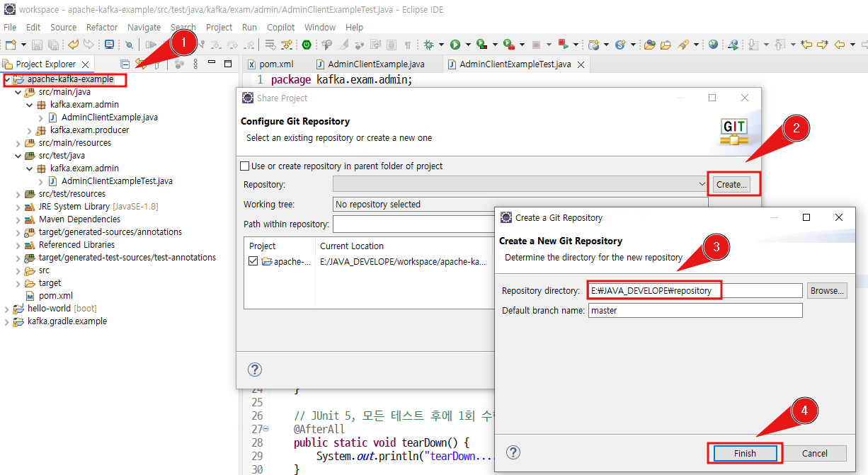
Task: Select AdminClientExampleTest.java in Project Explorer
Action: [117, 181]
